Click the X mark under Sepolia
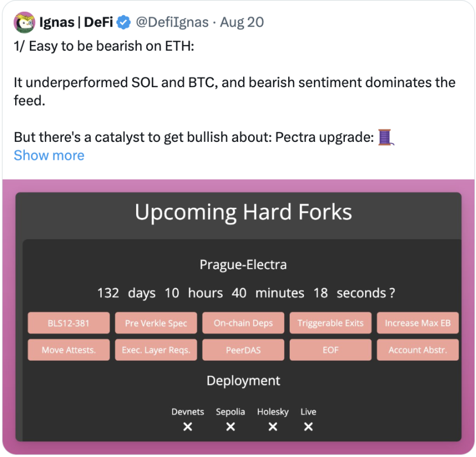 click(230, 427)
